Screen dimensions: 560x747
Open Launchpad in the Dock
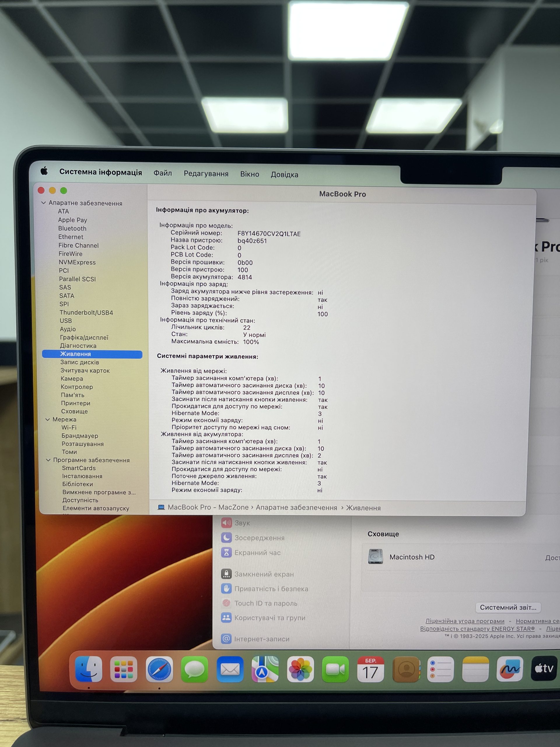(x=124, y=669)
